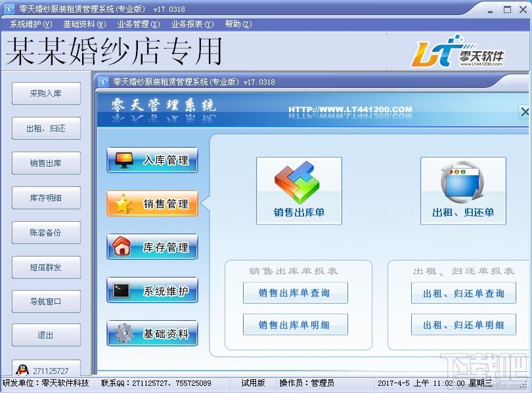This screenshot has height=393, width=532.
Task: Open 出租、归还单明细 report
Action: [464, 325]
